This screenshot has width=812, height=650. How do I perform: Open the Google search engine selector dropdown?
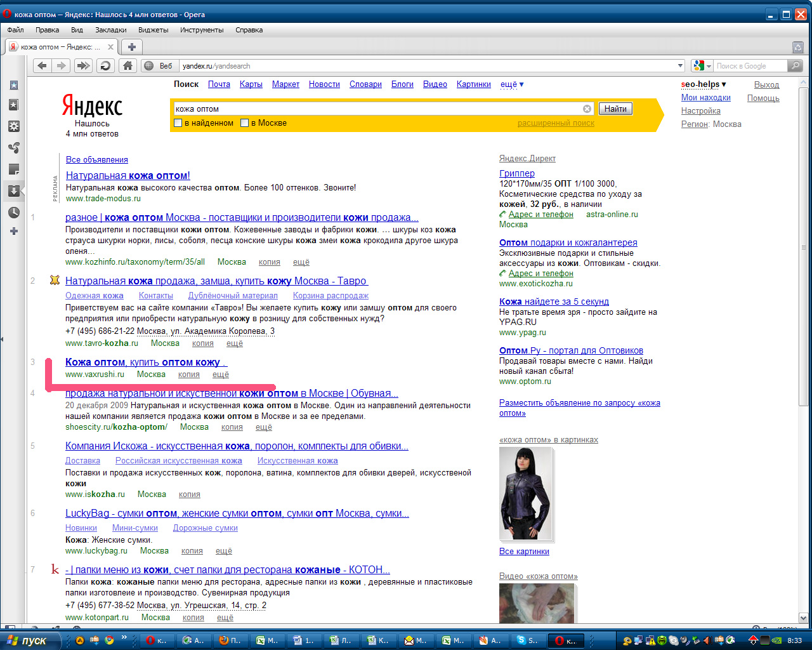click(703, 65)
